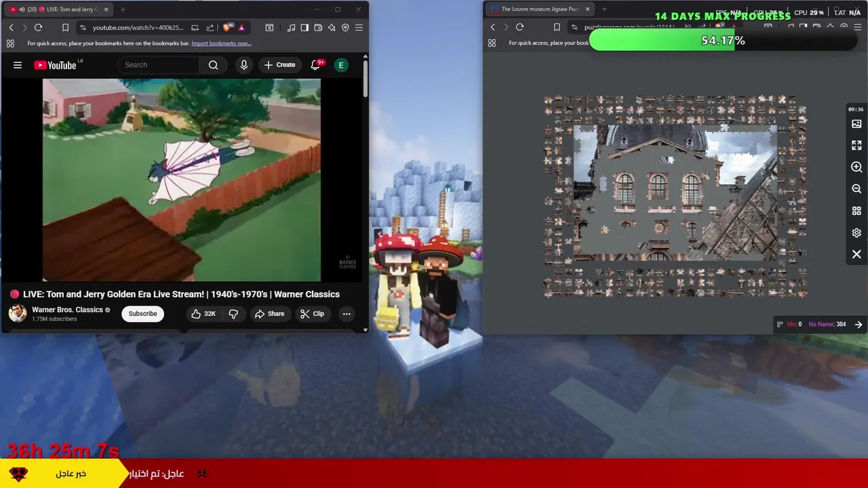Open Brave Wallet in YouTube window toolbar

point(318,28)
